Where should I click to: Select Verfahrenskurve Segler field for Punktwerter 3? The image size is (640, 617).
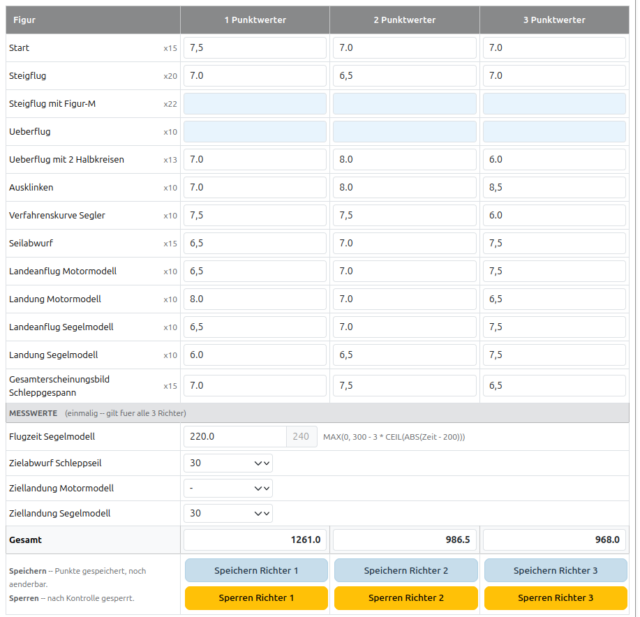coord(555,215)
